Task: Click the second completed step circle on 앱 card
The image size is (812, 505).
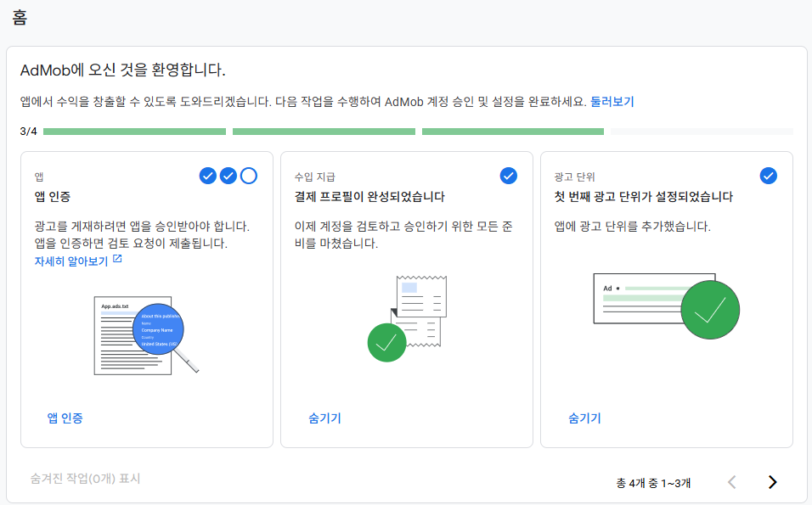Action: click(x=228, y=176)
